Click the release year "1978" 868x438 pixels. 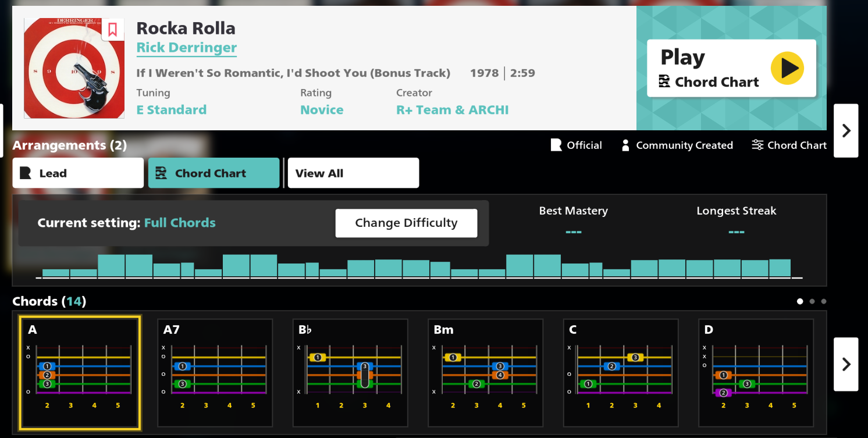tap(485, 73)
